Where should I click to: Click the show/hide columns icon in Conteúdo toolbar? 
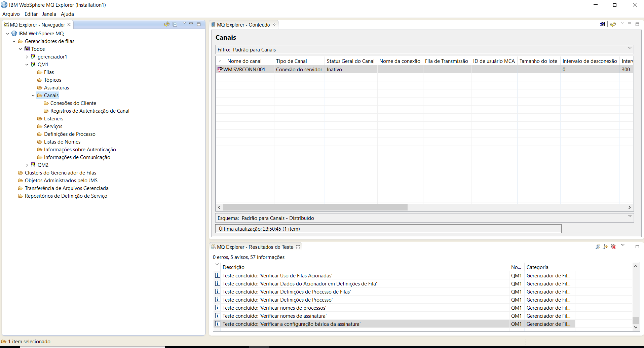pos(602,24)
